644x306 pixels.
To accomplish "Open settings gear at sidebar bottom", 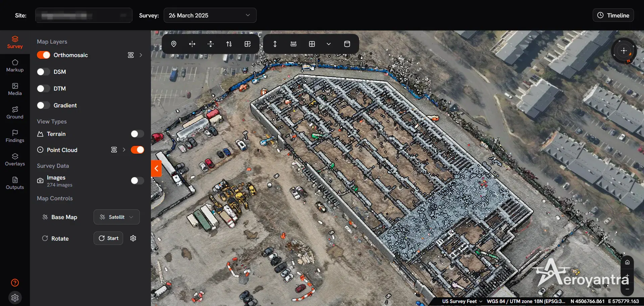I will pos(15,298).
